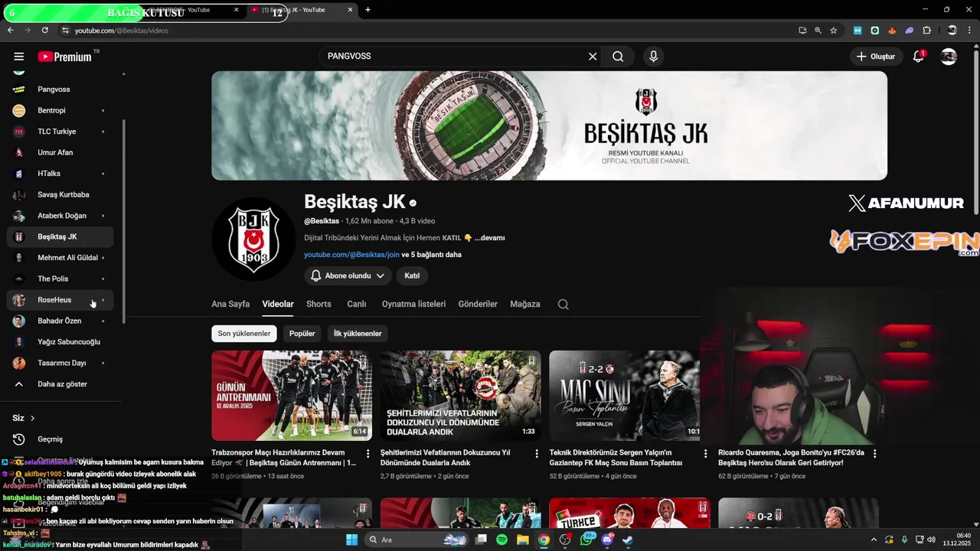Open options for Teknik Direktörümüz Sergen Yalçın video
This screenshot has width=980, height=551.
[705, 454]
